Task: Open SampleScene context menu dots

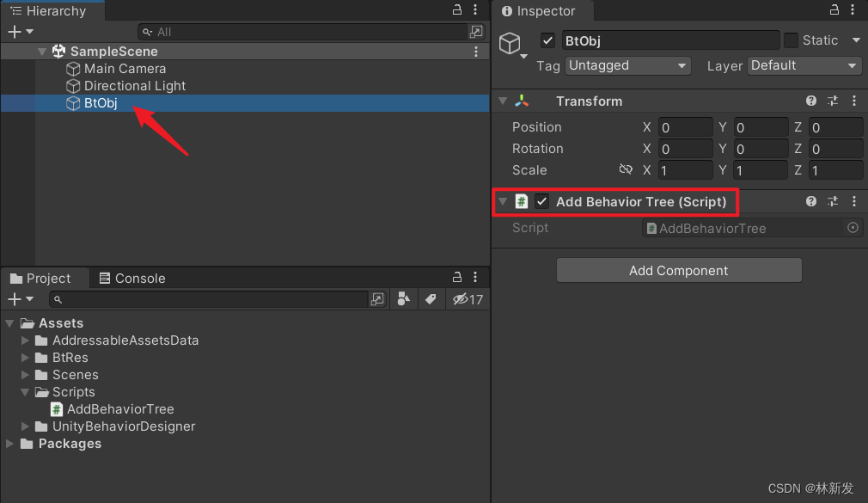Action: coord(476,52)
